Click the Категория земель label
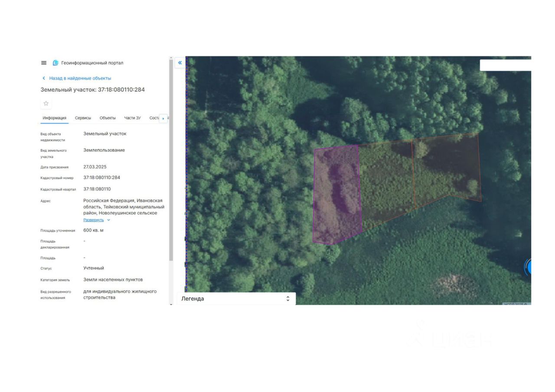The height and width of the screenshot is (392, 555). coord(55,280)
